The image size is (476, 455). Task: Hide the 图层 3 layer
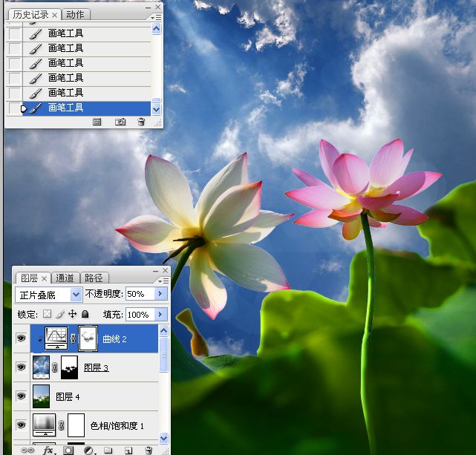pos(21,367)
